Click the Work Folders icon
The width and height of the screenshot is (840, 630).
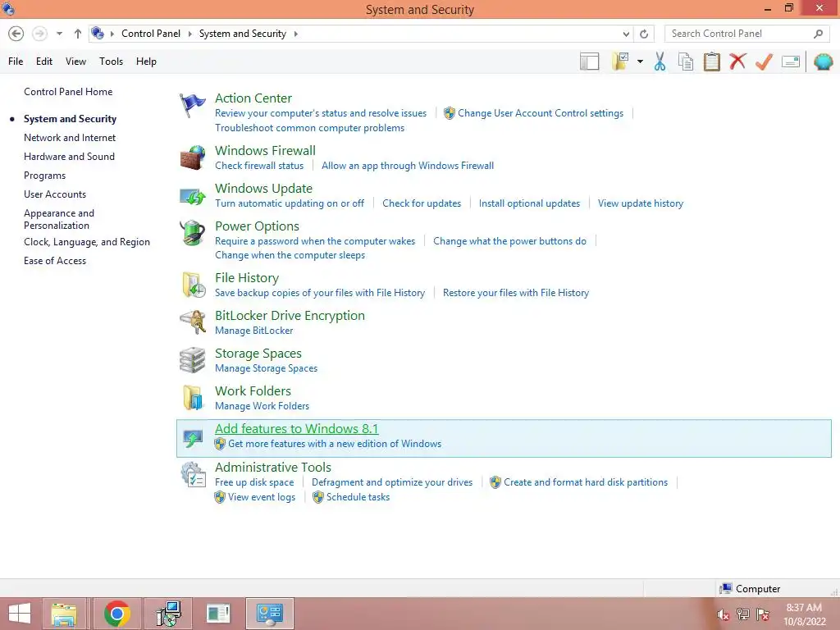(193, 398)
